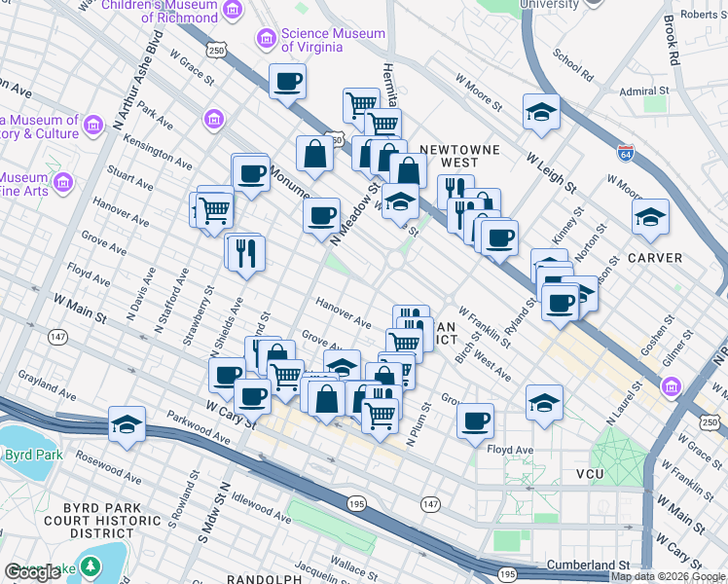This screenshot has height=584, width=728.
Task: Click the coffee marker near Ryland St
Action: click(x=560, y=304)
